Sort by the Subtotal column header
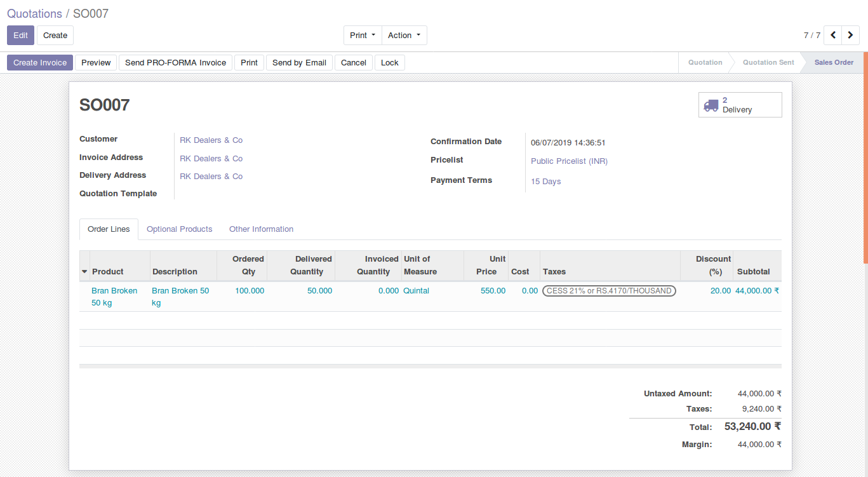The image size is (868, 477). (x=753, y=272)
